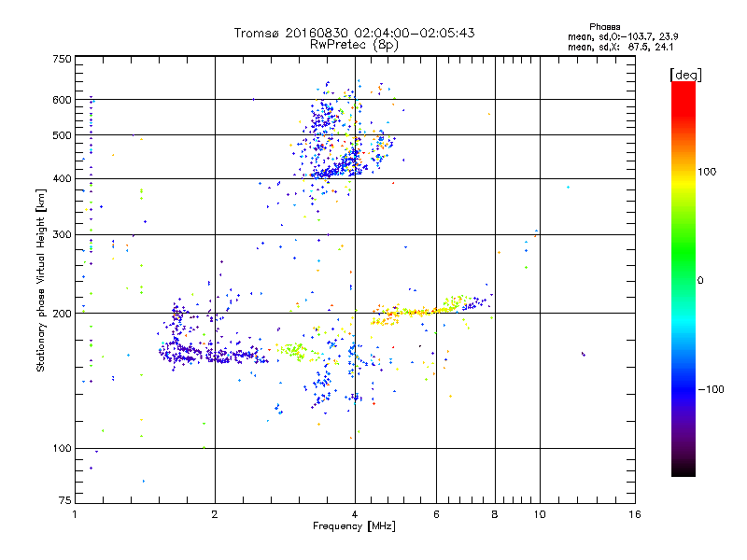Click the colorbar tick label "0"
The width and height of the screenshot is (747, 560).
pos(700,281)
